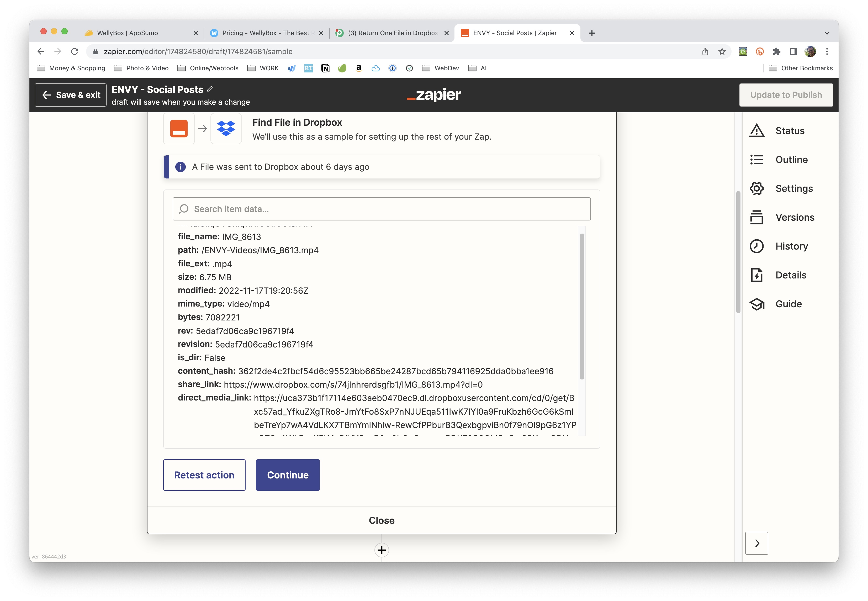The image size is (868, 601).
Task: Click the share_link Dropbox URL value
Action: pos(353,384)
